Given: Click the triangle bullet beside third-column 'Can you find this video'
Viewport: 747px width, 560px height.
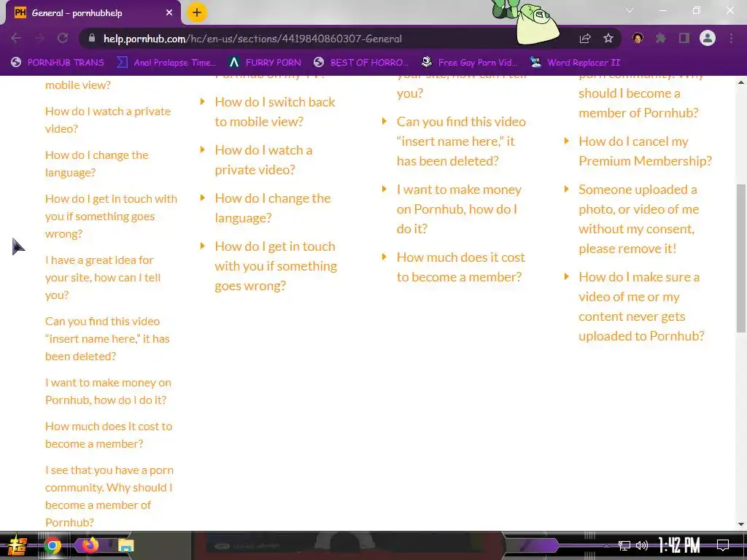Looking at the screenshot, I should point(384,121).
